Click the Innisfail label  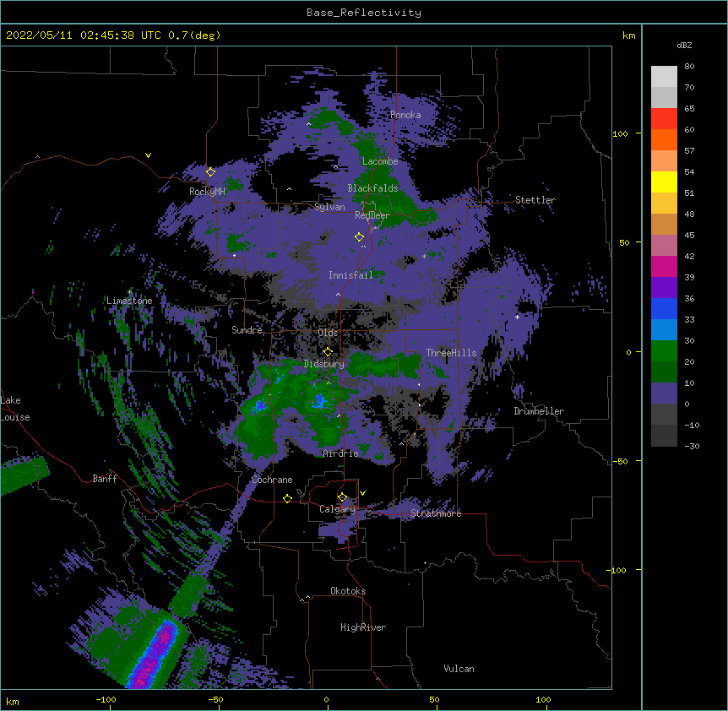click(350, 275)
